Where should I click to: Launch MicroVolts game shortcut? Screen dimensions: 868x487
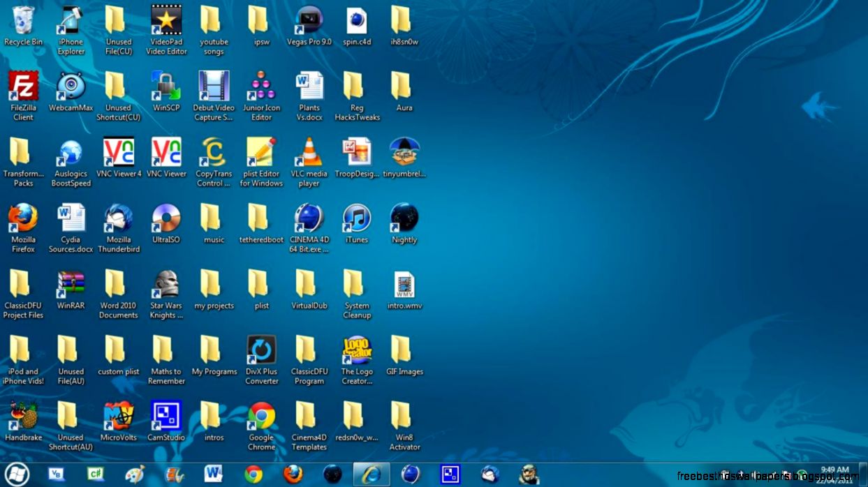pos(118,421)
